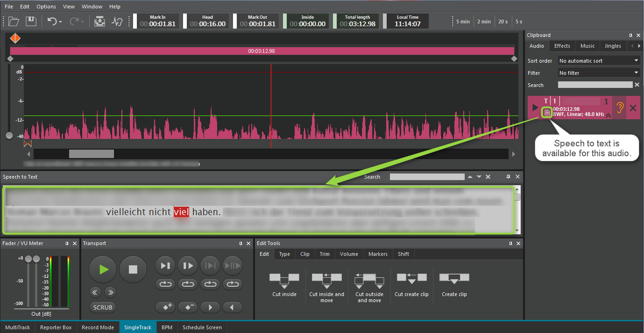The image size is (644, 333).
Task: Toggle the SCRUB mode button
Action: [x=103, y=307]
